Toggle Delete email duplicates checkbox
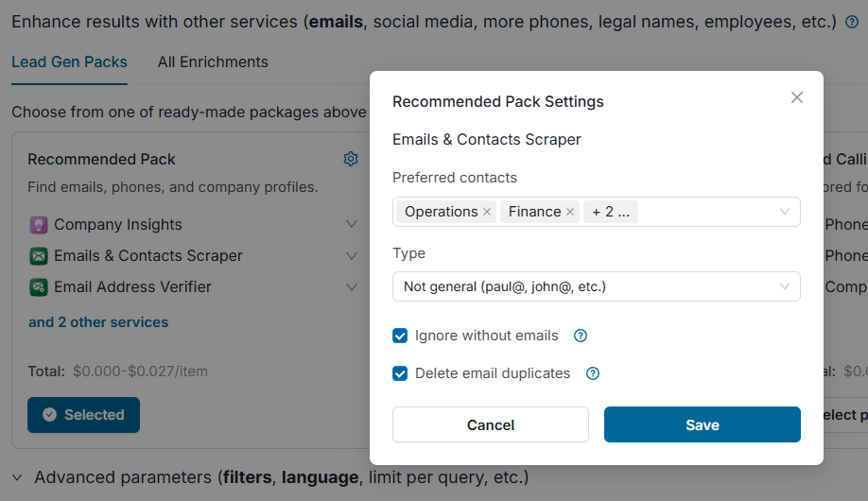Viewport: 868px width, 501px height. [400, 373]
